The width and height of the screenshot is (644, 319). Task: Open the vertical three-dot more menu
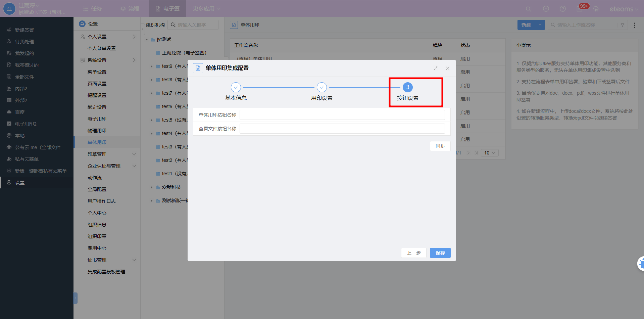[x=634, y=25]
